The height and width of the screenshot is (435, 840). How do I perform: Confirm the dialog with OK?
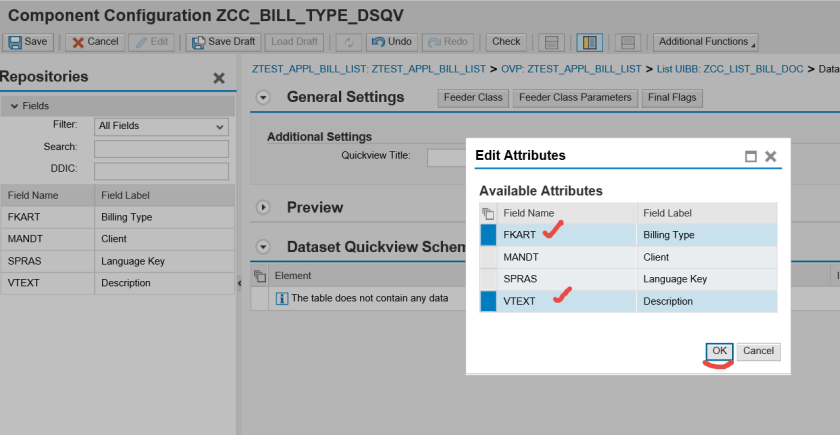(x=719, y=351)
